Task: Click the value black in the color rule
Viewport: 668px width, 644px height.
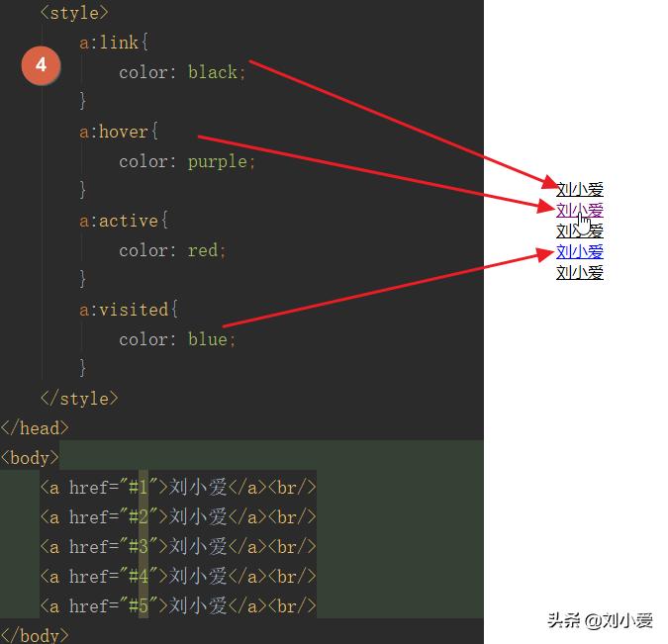Action: (x=213, y=72)
